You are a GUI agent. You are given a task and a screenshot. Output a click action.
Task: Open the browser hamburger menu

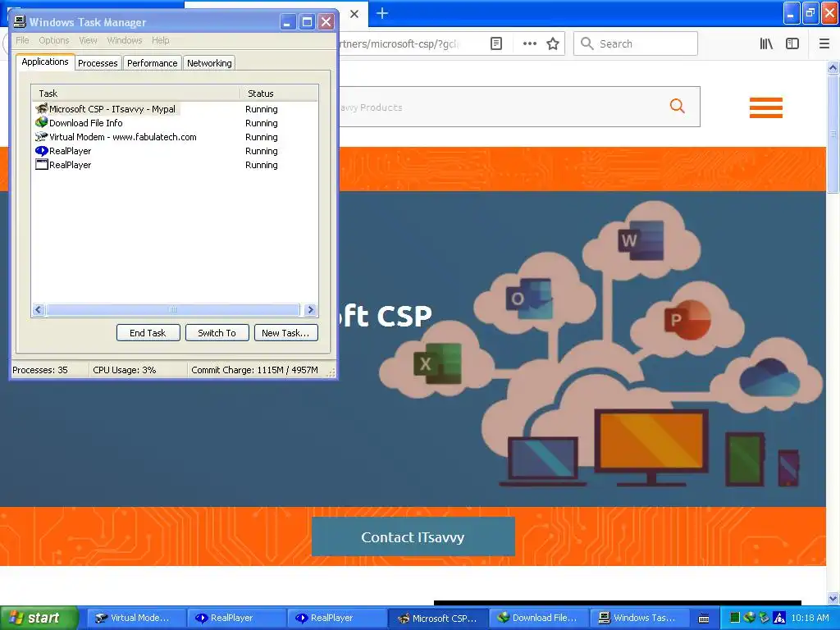coord(824,43)
